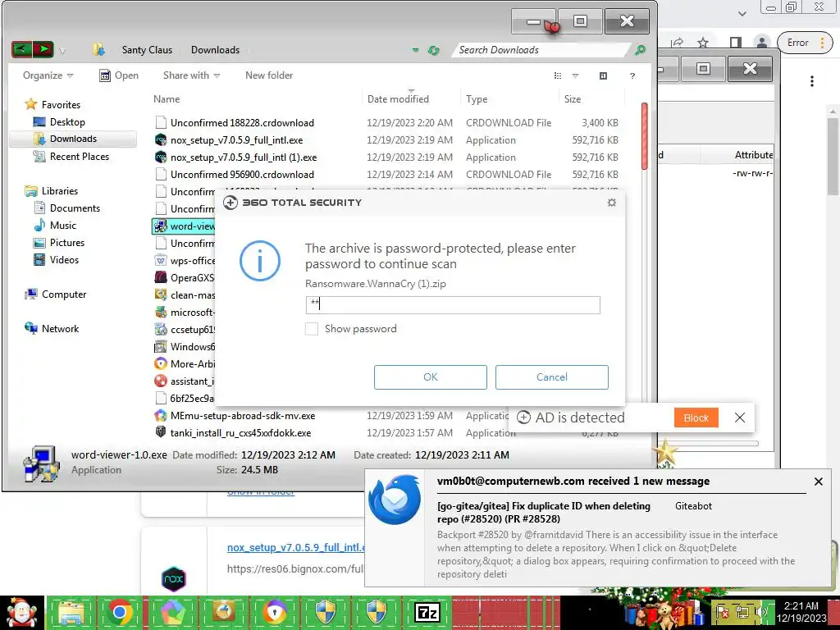The height and width of the screenshot is (630, 840).
Task: Click the taskbar clock showing 2:21 AM
Action: click(x=801, y=612)
